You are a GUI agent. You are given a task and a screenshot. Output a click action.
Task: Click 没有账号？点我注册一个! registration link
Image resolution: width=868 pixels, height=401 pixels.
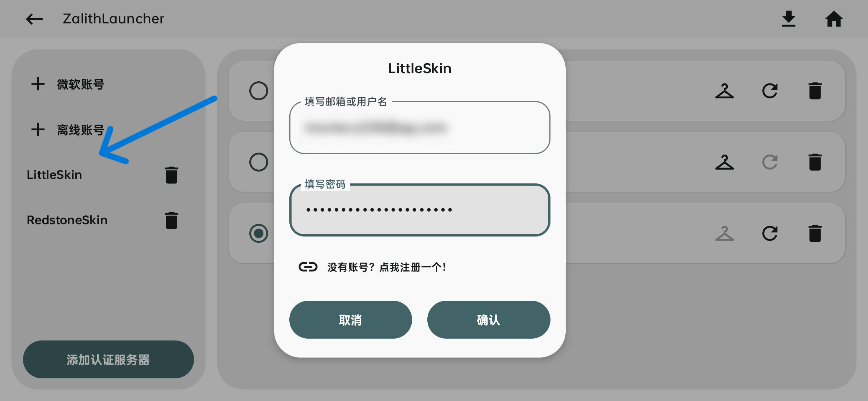[386, 267]
